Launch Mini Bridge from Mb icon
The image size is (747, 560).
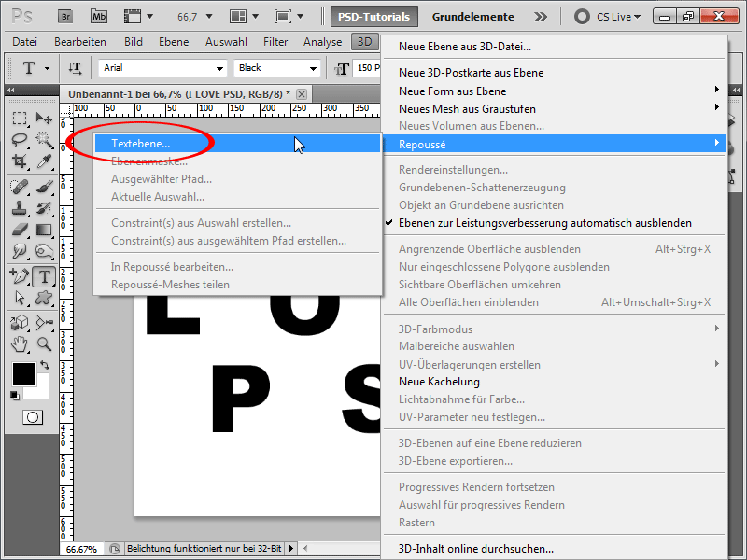coord(99,17)
